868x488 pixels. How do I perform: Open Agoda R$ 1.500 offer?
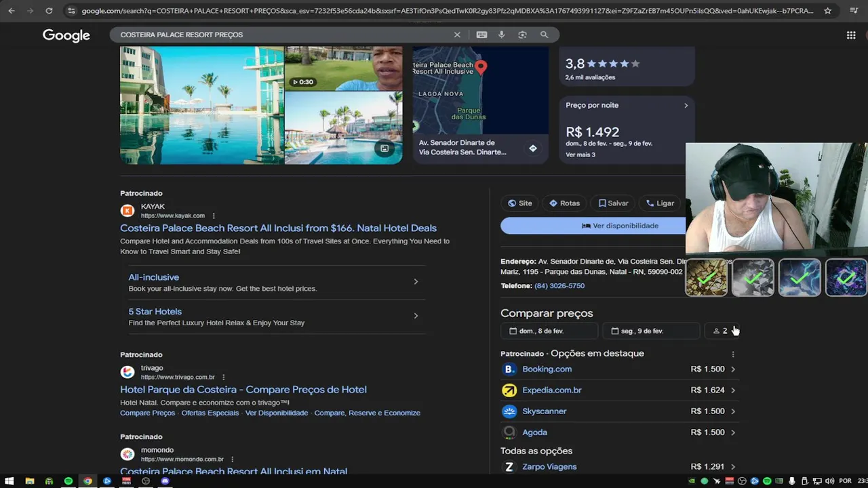click(x=619, y=432)
